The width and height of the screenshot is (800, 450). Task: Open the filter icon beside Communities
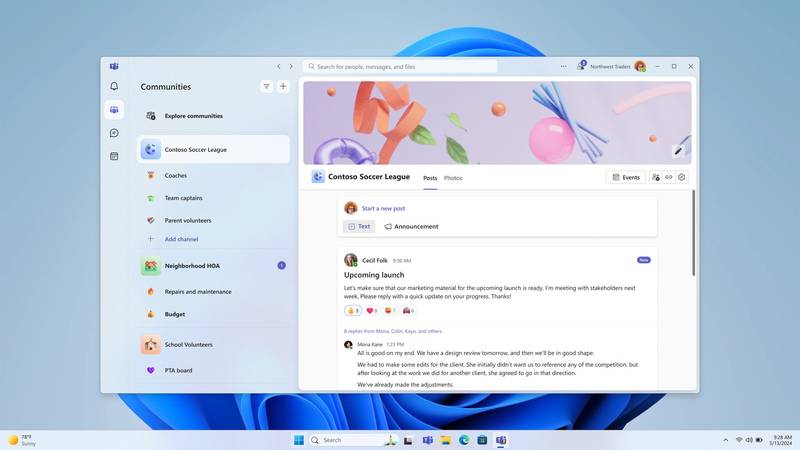coord(266,86)
